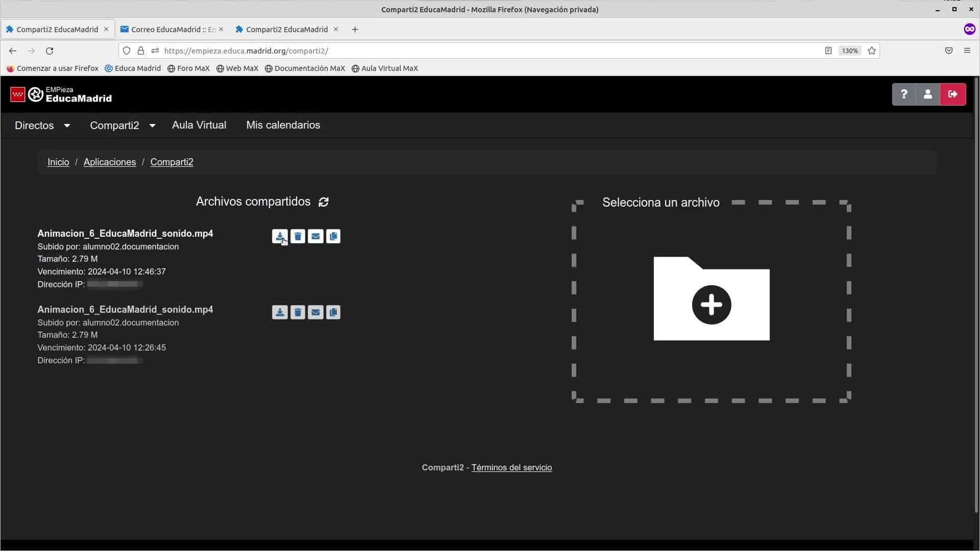The height and width of the screenshot is (551, 980).
Task: Open the user profile icon
Action: coord(928,94)
